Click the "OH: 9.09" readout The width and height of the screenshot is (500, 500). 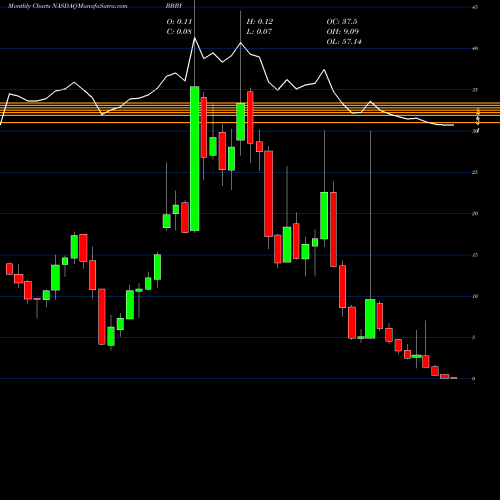[x=342, y=32]
